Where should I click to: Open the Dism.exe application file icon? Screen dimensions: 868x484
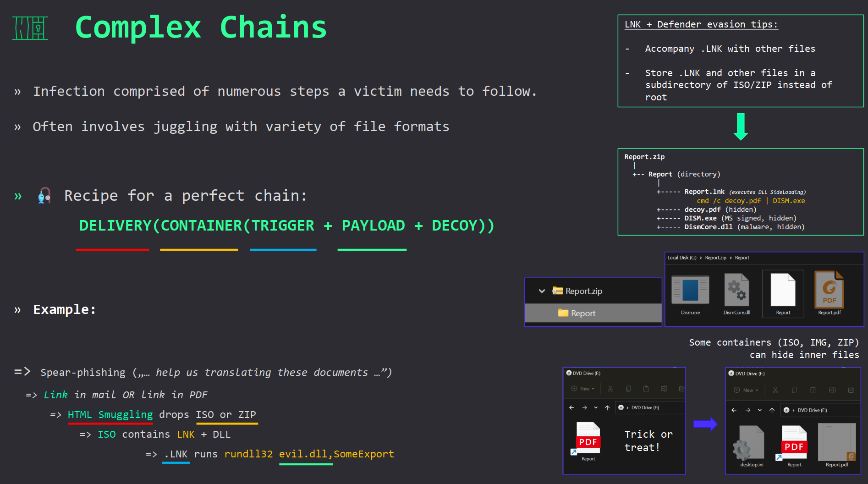click(690, 291)
